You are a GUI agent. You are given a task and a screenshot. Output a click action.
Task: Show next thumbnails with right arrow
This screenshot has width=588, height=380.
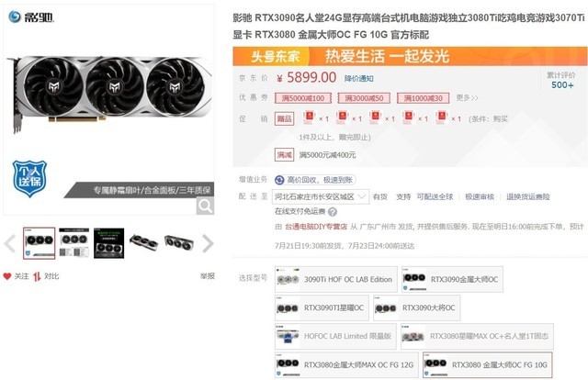(208, 243)
